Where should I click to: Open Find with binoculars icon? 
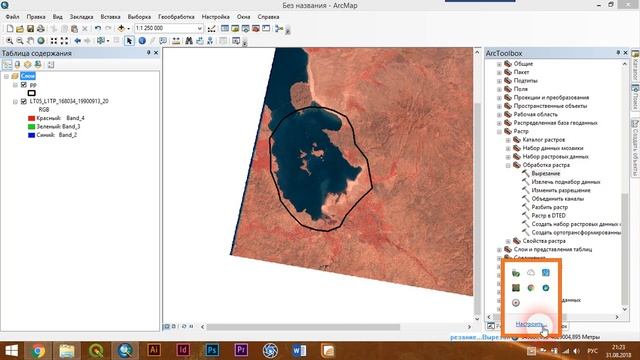coord(189,41)
